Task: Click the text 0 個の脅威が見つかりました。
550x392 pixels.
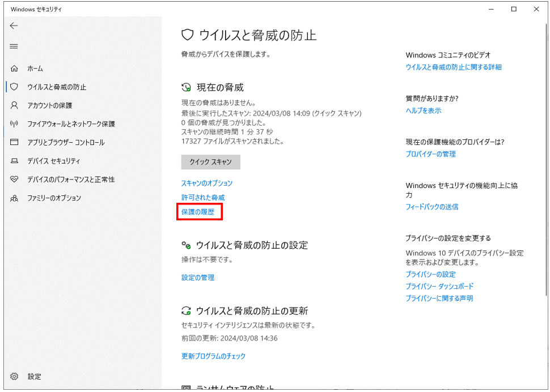Action: tap(224, 122)
